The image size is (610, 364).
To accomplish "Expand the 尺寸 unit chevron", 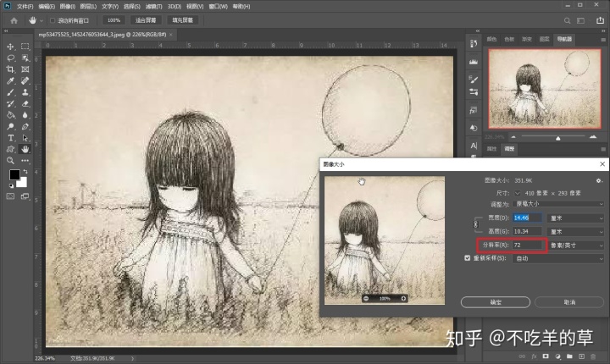I will click(517, 193).
